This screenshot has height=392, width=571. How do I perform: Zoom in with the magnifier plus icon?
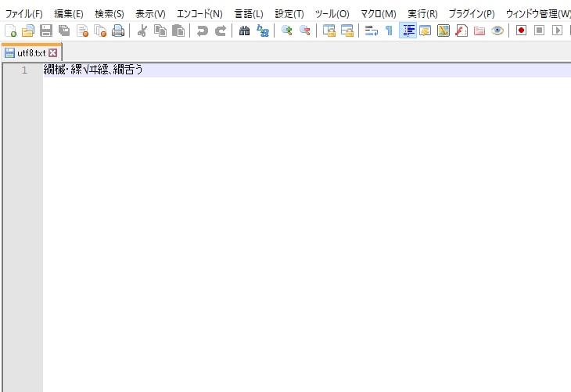click(286, 31)
